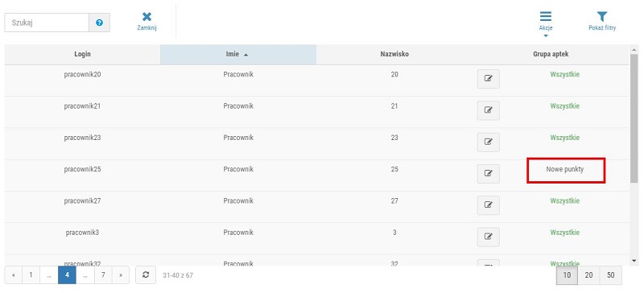The image size is (644, 293).
Task: Select 10 rows per page option
Action: (567, 275)
